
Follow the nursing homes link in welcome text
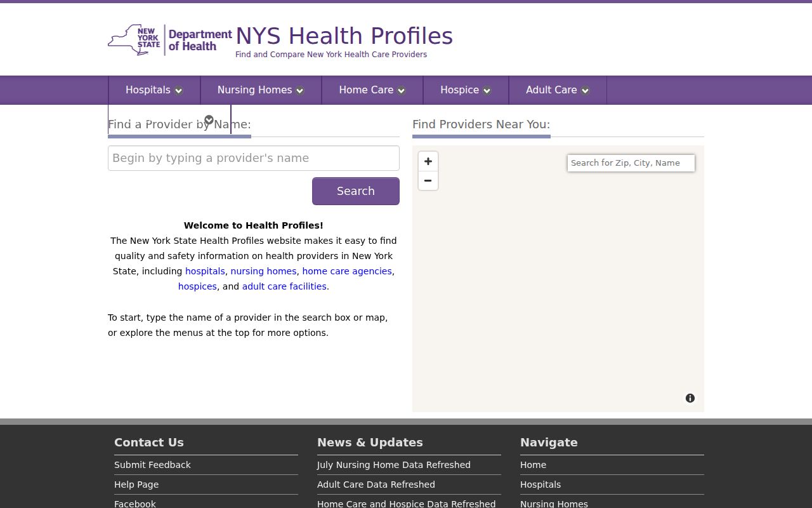click(x=263, y=271)
